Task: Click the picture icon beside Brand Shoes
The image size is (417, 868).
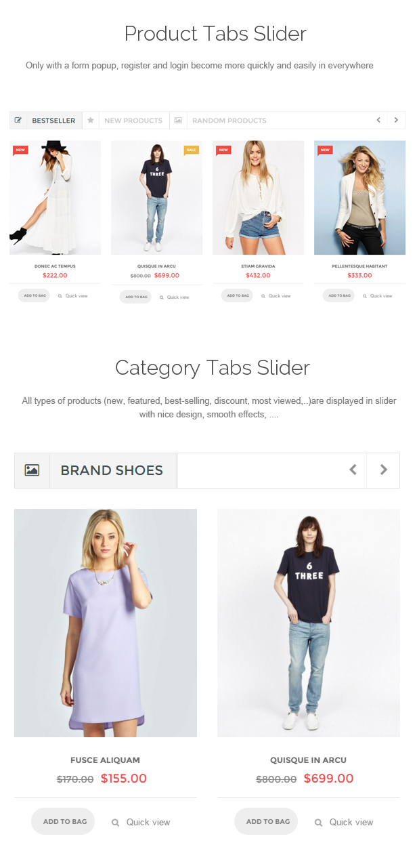Action: (x=32, y=470)
